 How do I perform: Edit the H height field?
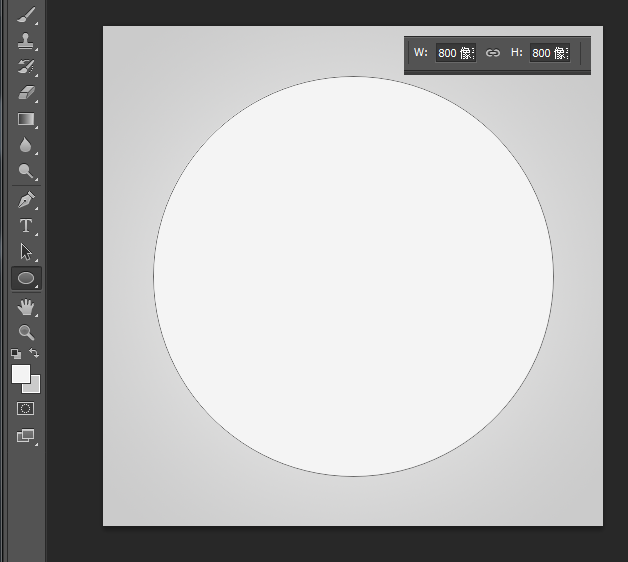coord(550,53)
